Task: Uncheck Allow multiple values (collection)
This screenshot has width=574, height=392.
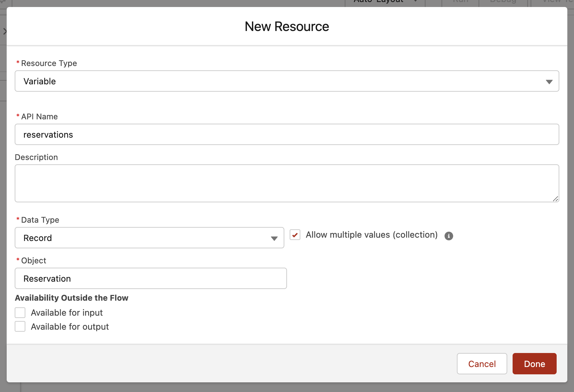Action: (295, 235)
